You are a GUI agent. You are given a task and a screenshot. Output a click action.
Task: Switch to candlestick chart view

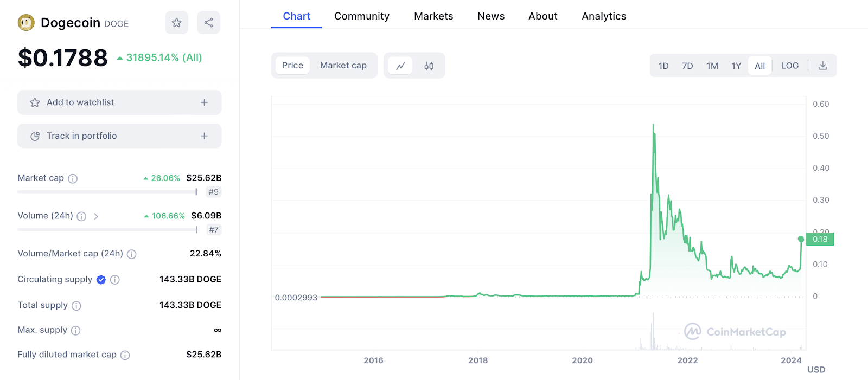[429, 66]
